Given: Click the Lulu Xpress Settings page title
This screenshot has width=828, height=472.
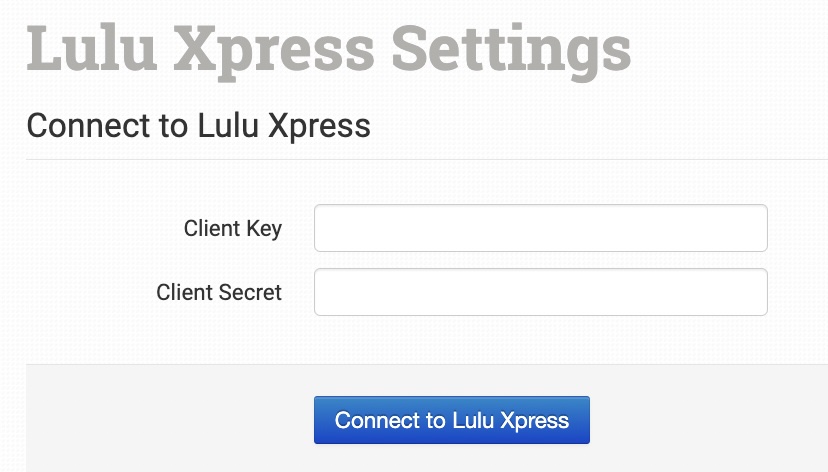Looking at the screenshot, I should click(x=329, y=48).
